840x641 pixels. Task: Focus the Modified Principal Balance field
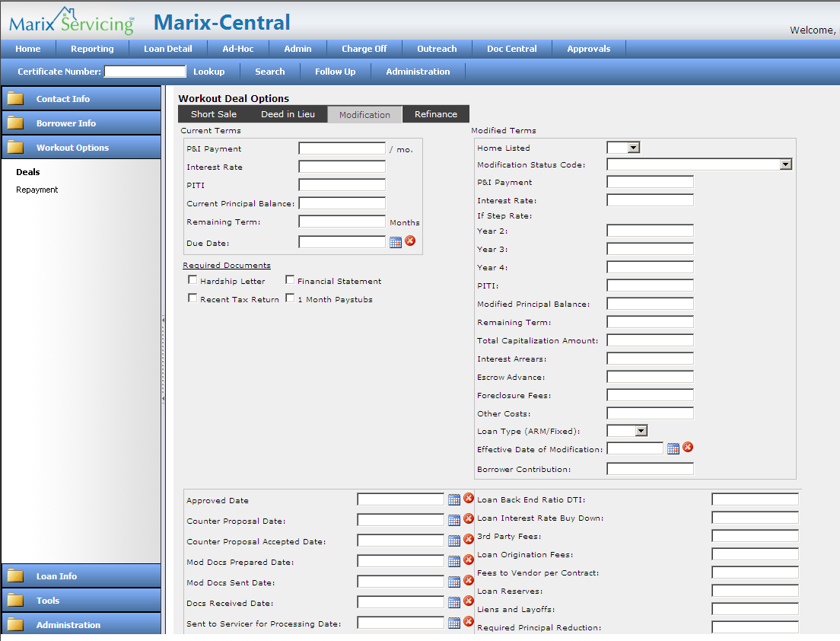650,304
